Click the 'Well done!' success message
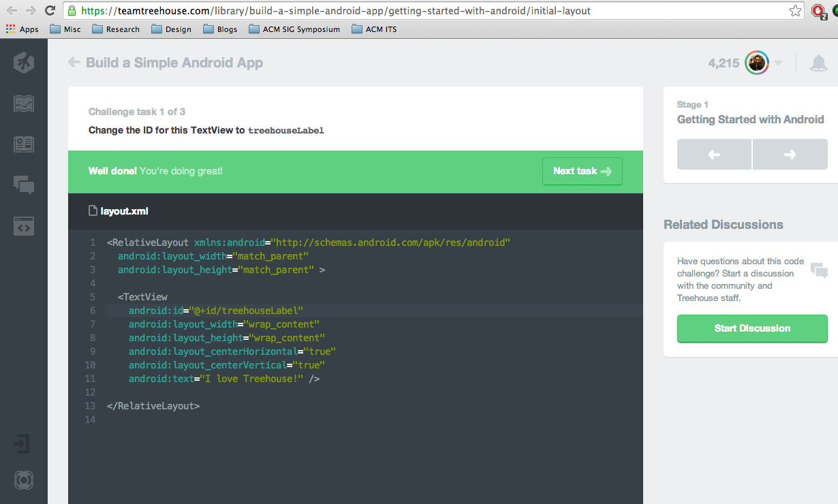This screenshot has width=838, height=504. 112,171
